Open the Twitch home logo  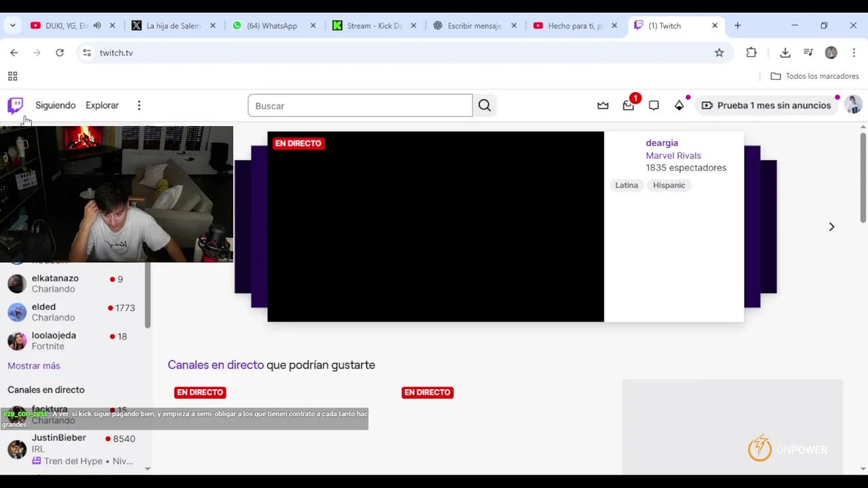pyautogui.click(x=15, y=106)
